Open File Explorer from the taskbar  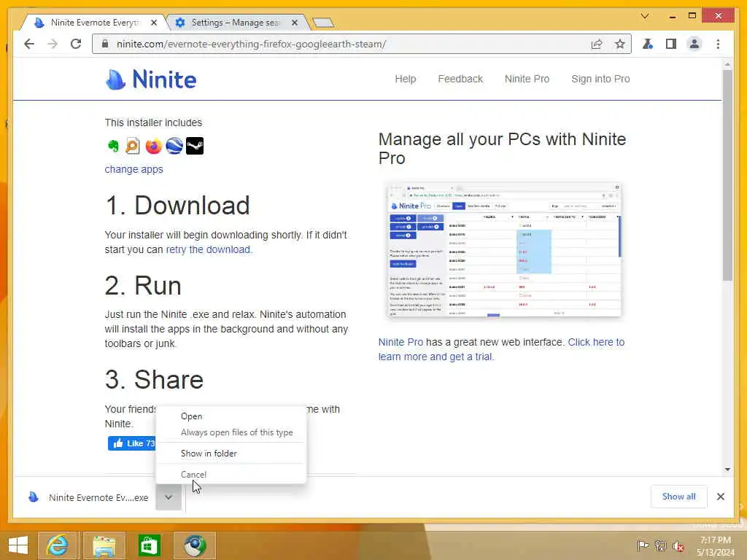[104, 545]
